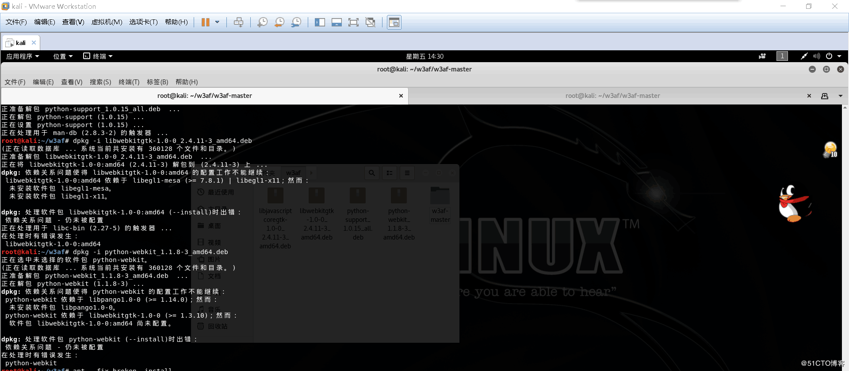849x371 pixels.
Task: Click the clock showing 星期五 14:30
Action: tap(424, 56)
